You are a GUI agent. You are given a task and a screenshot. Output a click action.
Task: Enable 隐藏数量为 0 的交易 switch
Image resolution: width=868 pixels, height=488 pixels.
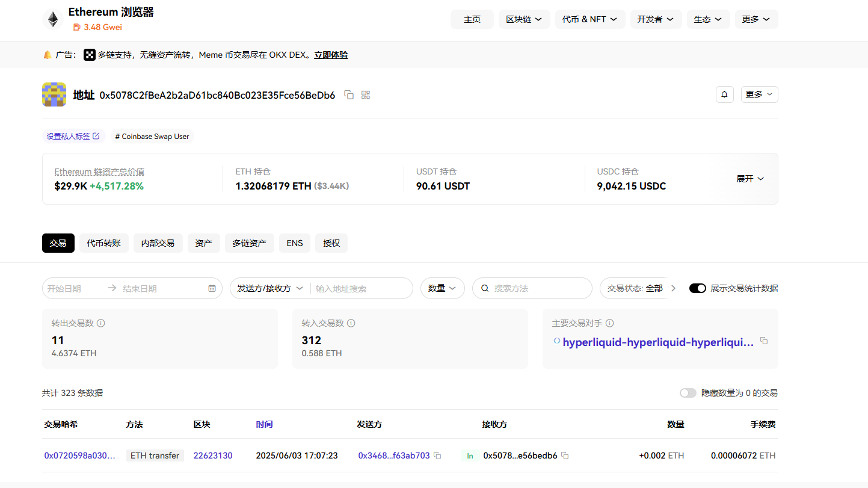click(688, 393)
